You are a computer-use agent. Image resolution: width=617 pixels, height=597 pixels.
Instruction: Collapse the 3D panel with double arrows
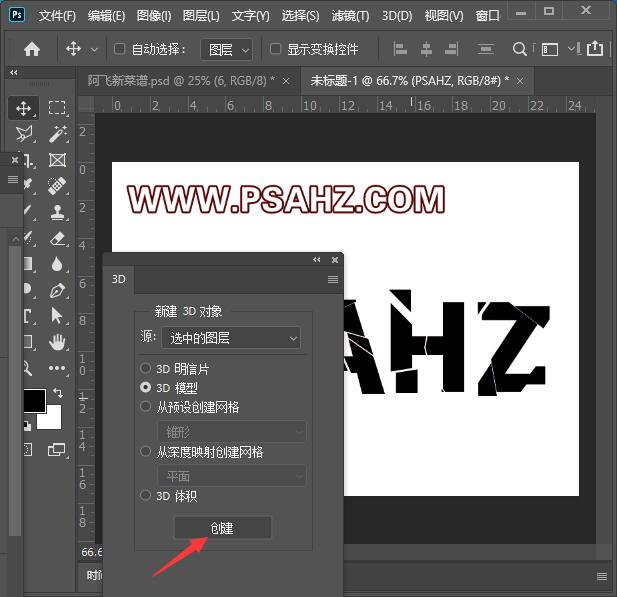317,260
